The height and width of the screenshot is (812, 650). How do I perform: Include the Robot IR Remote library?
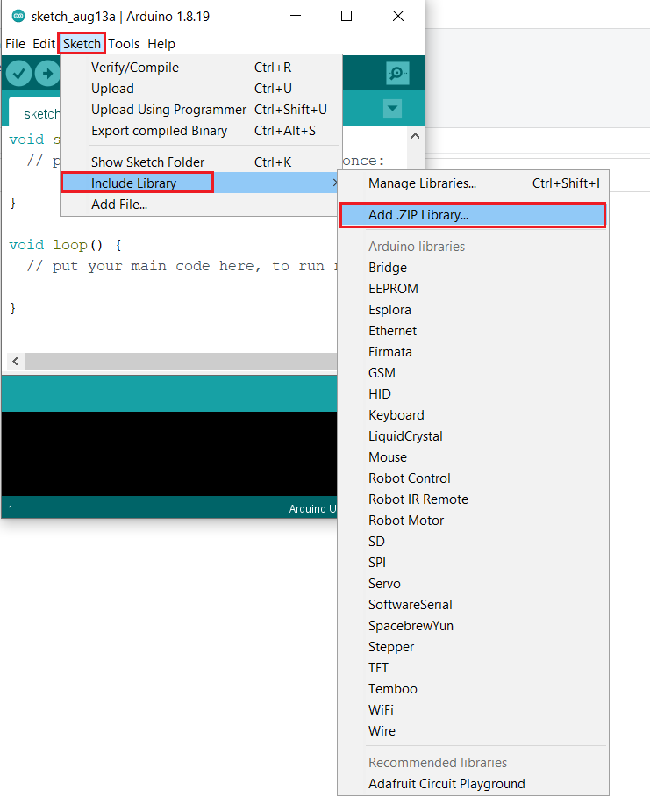[473, 499]
